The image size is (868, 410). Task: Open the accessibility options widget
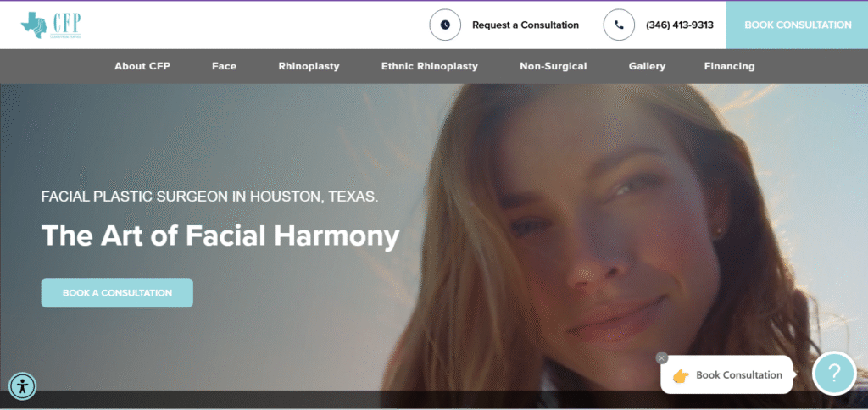point(23,386)
